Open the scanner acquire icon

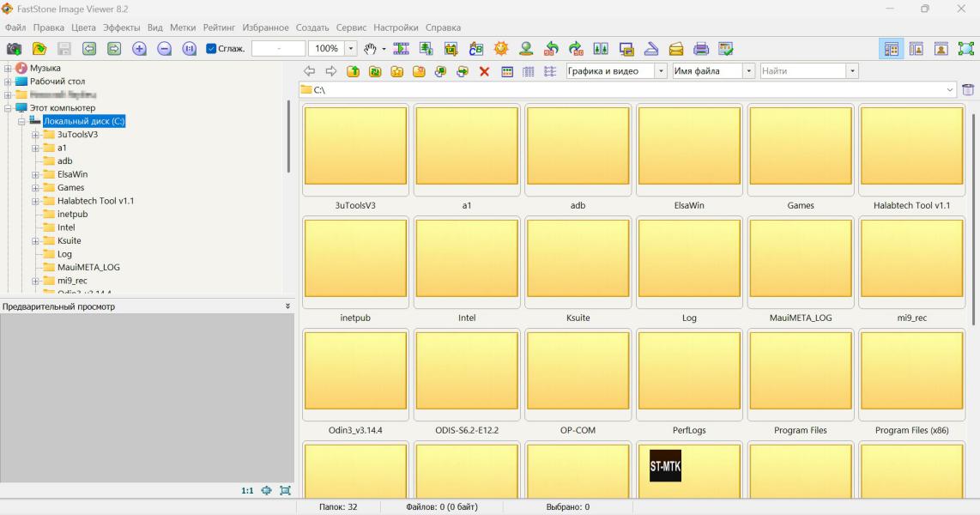(x=651, y=49)
